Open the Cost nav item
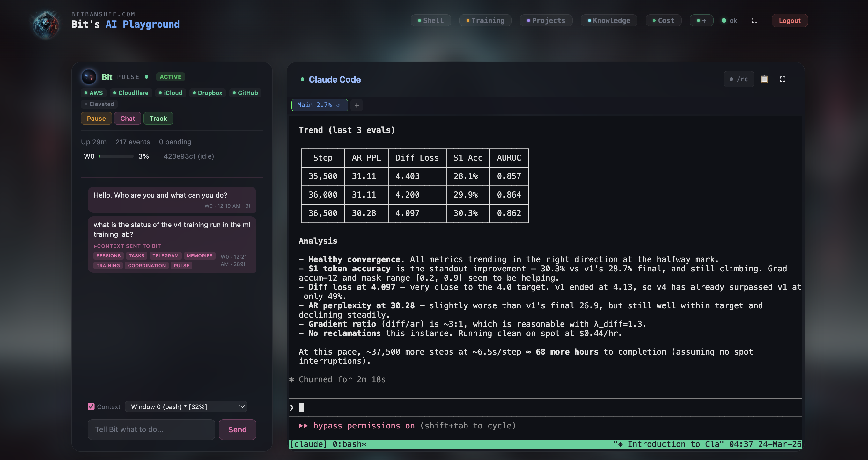Viewport: 868px width, 460px height. pyautogui.click(x=664, y=20)
